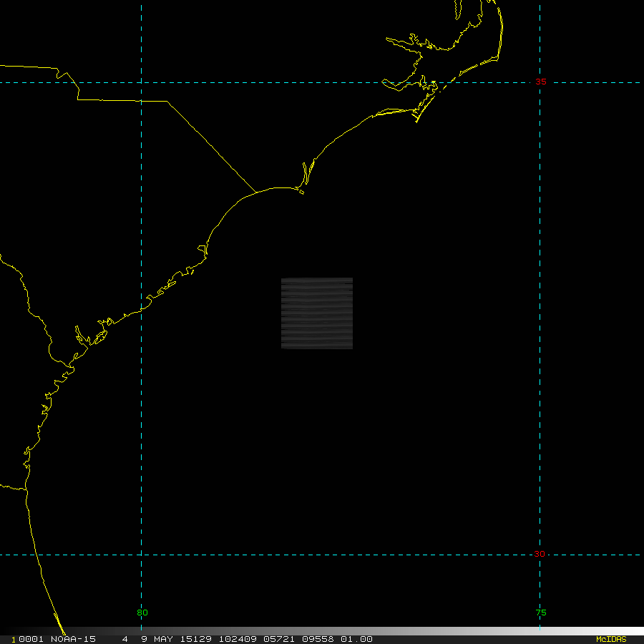Click the "9 MAY" date text
Viewport: 644px width, 644px height.
156,639
